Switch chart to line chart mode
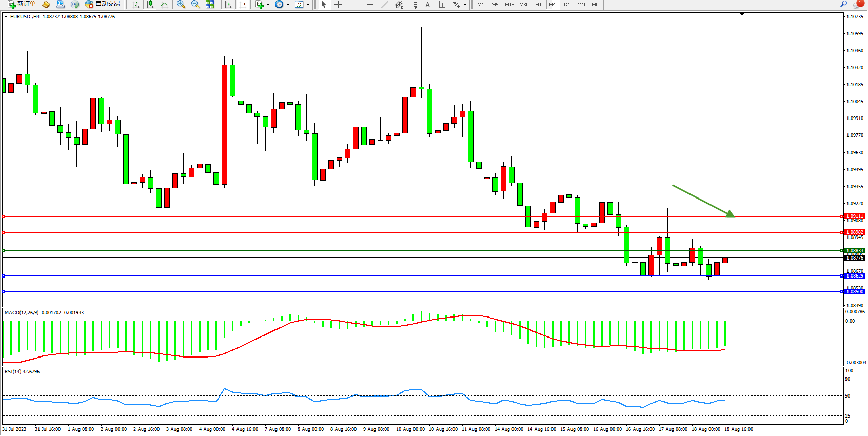868x436 pixels. 164,4
